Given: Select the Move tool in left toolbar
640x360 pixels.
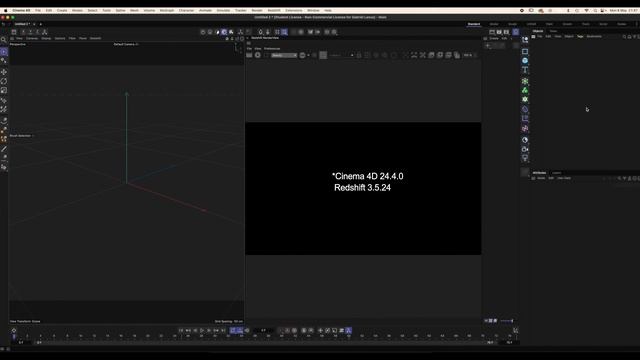Looking at the screenshot, I should click(4, 72).
